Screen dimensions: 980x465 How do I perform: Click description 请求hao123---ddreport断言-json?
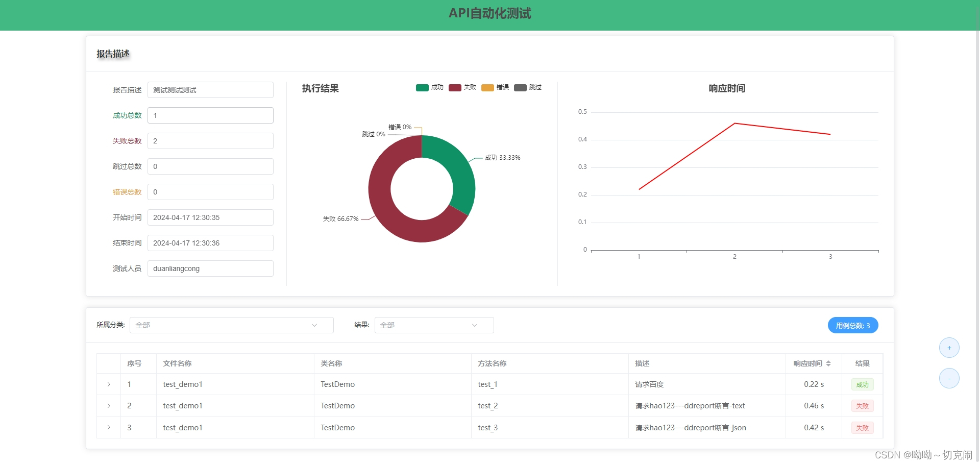[691, 428]
